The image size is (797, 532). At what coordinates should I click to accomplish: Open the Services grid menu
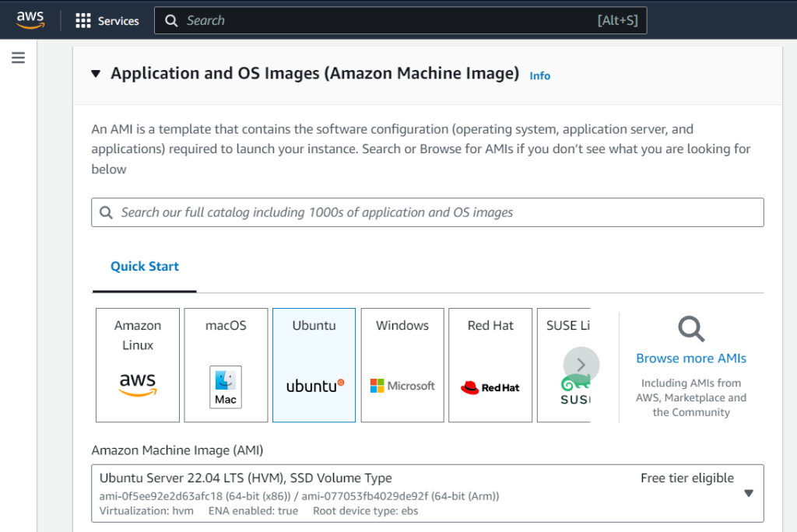point(83,21)
